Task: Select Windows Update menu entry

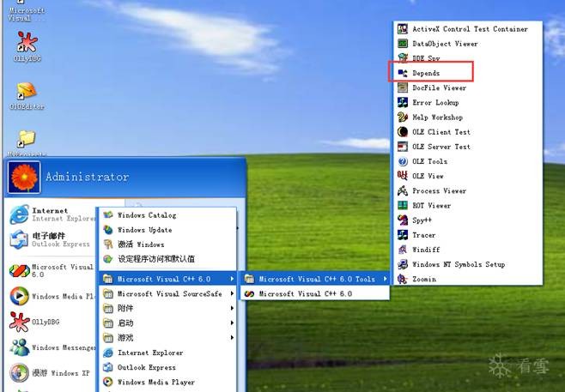Action: (144, 230)
